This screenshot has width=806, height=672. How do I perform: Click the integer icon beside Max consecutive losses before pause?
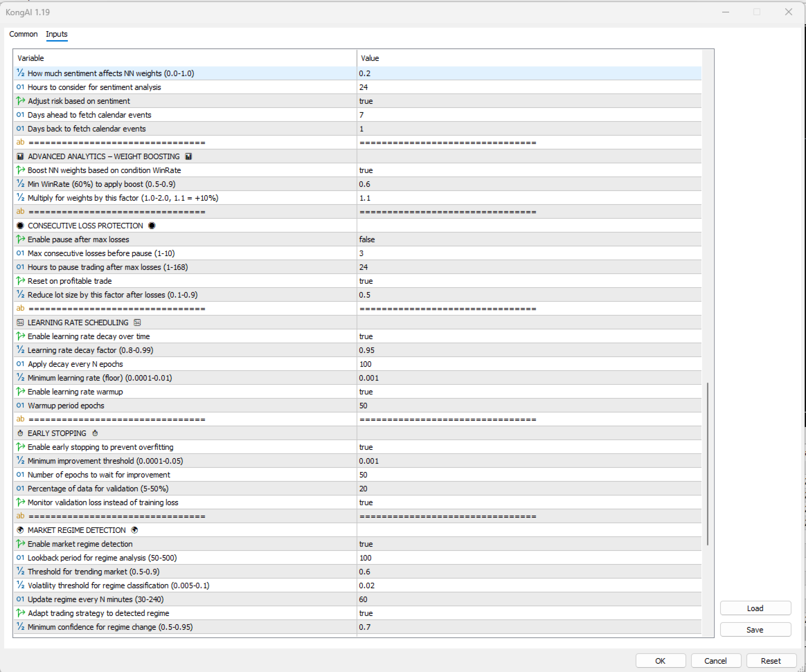(x=20, y=253)
